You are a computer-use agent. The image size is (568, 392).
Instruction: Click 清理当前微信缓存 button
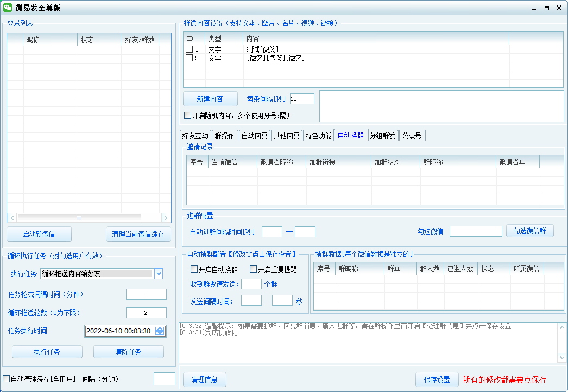point(138,234)
